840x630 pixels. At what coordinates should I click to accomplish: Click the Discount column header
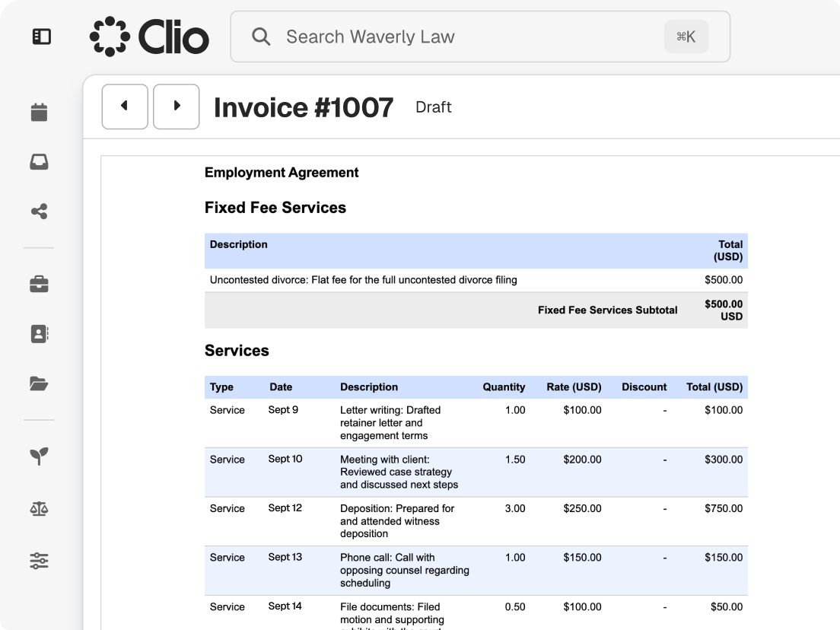coord(644,387)
